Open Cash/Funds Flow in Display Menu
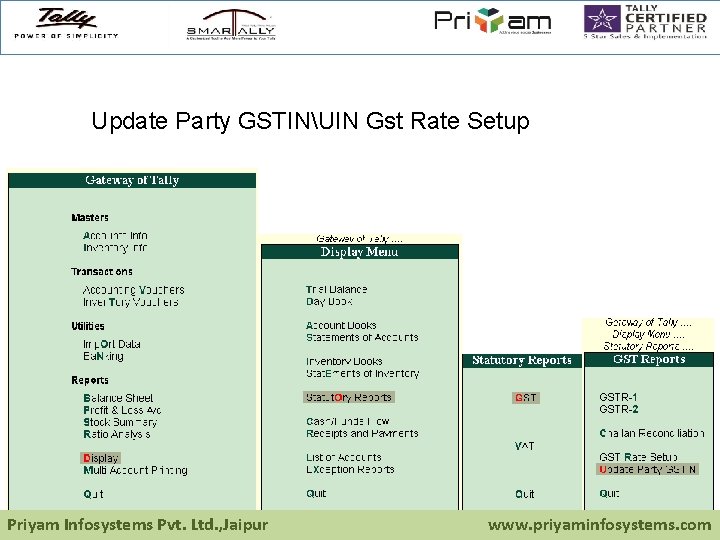 click(x=348, y=422)
